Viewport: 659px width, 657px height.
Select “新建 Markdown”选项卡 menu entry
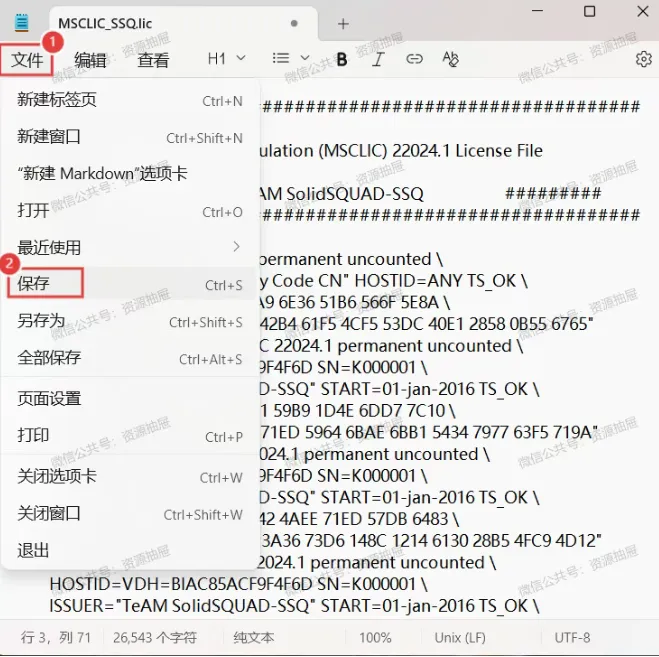129,173
